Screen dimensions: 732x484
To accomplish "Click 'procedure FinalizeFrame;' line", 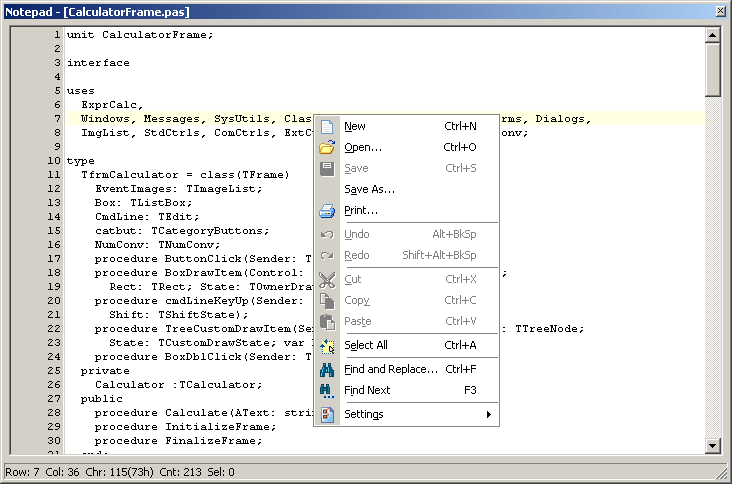I will tap(178, 441).
